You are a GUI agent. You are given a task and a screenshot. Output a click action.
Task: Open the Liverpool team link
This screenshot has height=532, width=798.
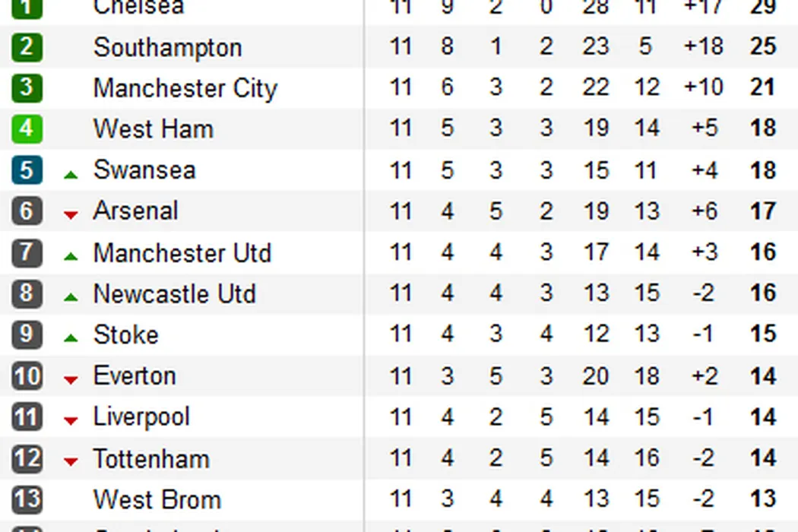141,416
